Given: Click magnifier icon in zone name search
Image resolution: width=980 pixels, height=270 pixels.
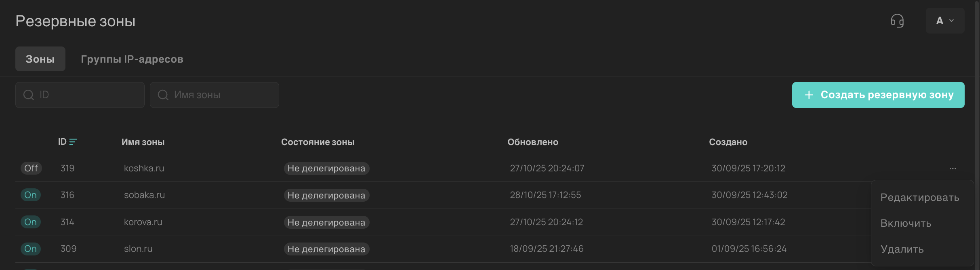Looking at the screenshot, I should click(163, 95).
